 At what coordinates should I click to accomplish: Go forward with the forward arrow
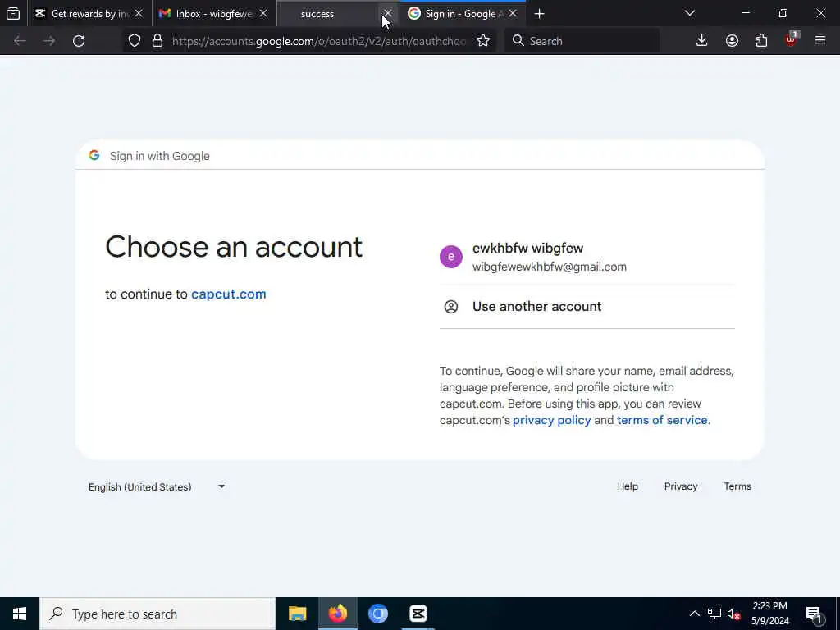click(x=49, y=41)
